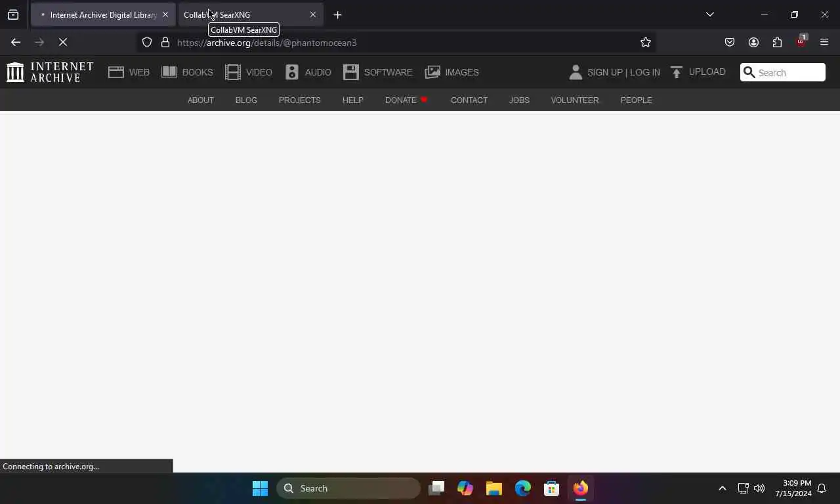840x504 pixels.
Task: Close the CollabVM SearXNG tab
Action: tap(313, 14)
